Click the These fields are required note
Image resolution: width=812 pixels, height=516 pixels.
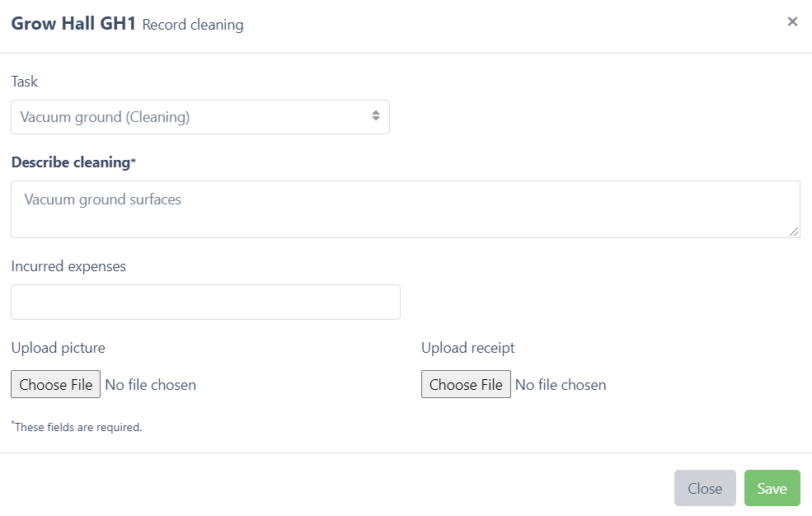coord(77,427)
